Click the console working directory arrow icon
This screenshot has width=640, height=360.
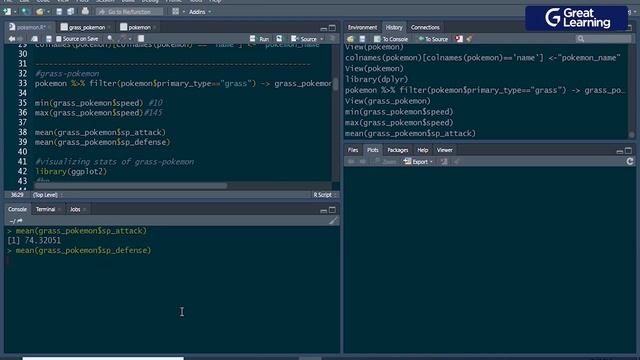coord(20,221)
